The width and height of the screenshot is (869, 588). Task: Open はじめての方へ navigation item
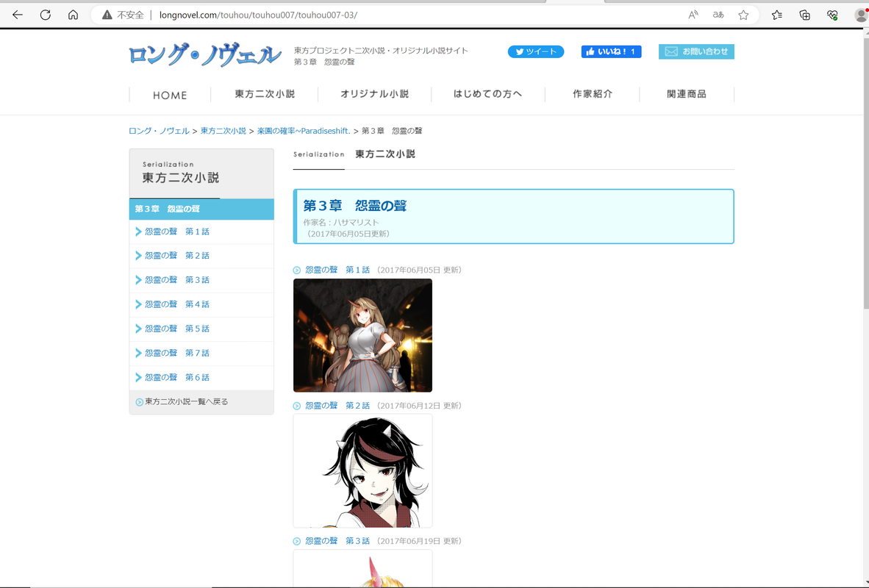click(x=487, y=94)
